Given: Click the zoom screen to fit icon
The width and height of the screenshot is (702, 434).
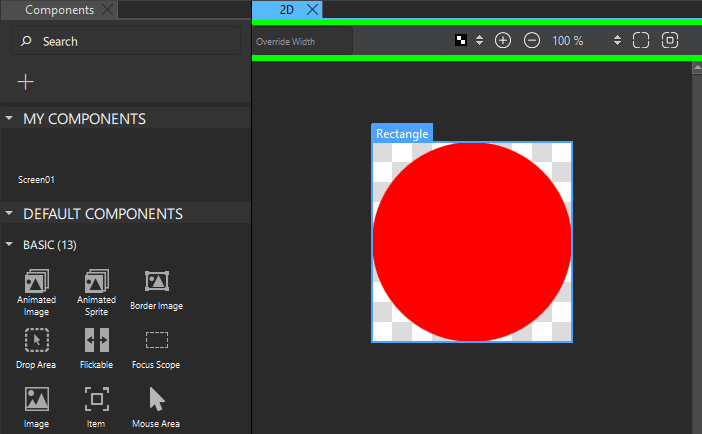Looking at the screenshot, I should pyautogui.click(x=641, y=40).
